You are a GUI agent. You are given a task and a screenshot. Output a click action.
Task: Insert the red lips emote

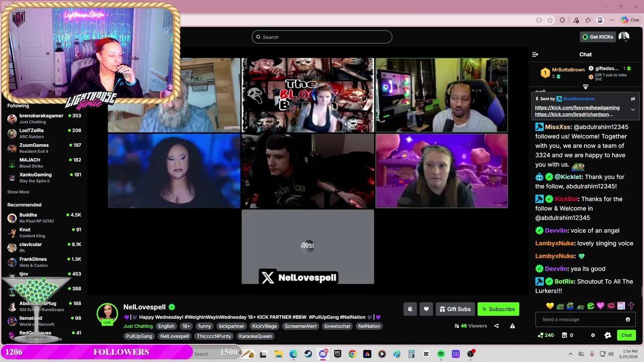611,306
